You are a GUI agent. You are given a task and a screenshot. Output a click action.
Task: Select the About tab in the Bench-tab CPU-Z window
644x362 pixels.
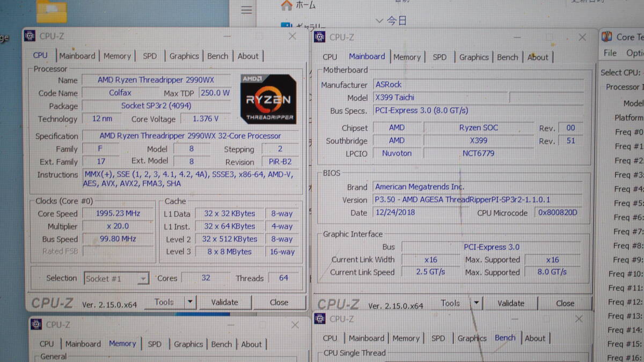[x=535, y=338]
